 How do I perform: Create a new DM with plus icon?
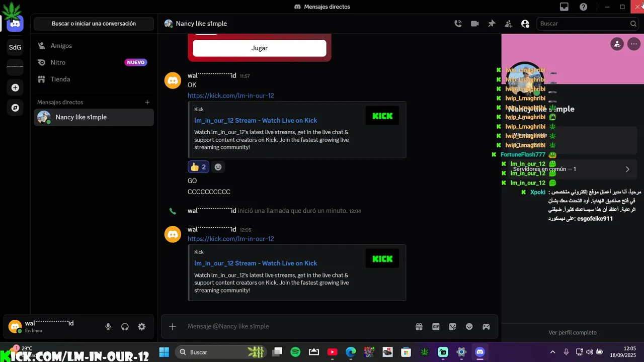click(147, 102)
